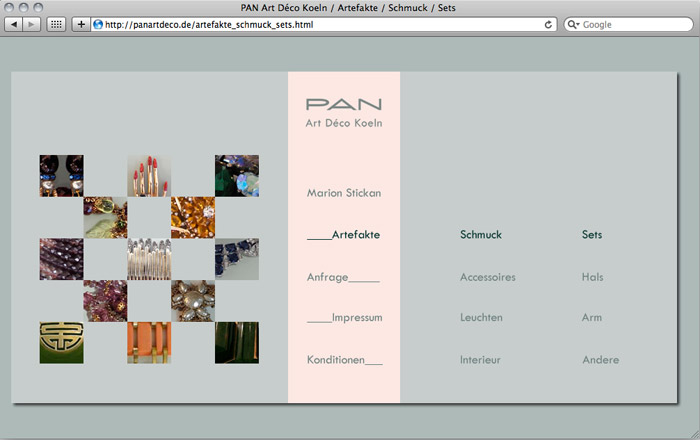Open the Impressum menu item
700x440 pixels.
(x=344, y=318)
